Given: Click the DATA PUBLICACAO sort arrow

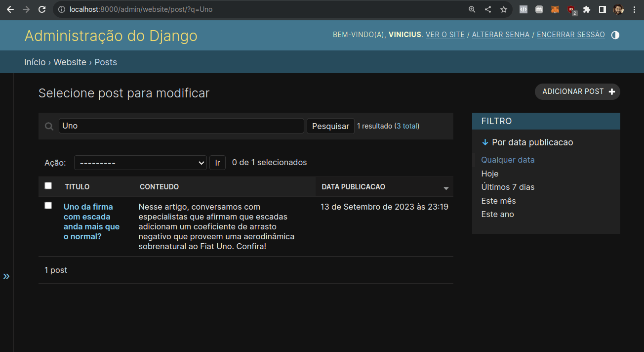Looking at the screenshot, I should click(x=446, y=189).
